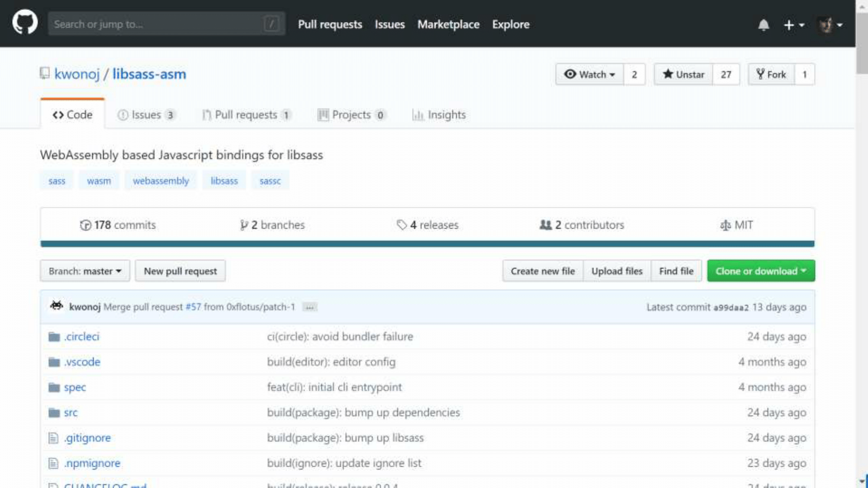Select the webassembly topic tag
868x488 pixels.
coord(161,180)
